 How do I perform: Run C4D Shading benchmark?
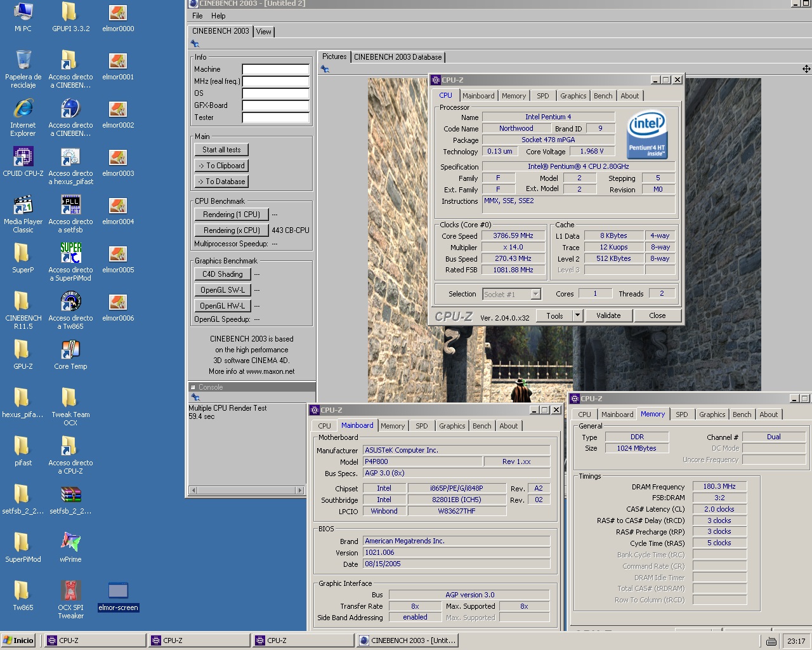coord(223,274)
